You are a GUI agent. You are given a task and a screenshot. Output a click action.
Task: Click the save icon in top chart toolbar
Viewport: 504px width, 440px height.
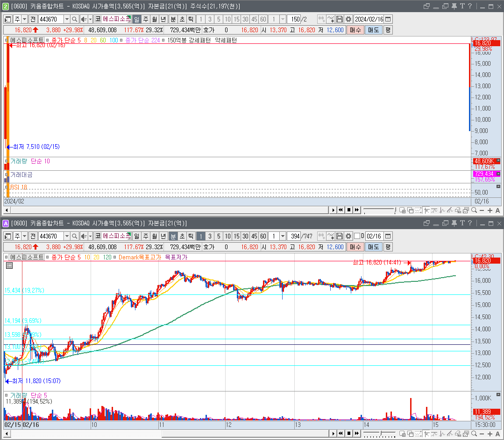tap(340, 19)
